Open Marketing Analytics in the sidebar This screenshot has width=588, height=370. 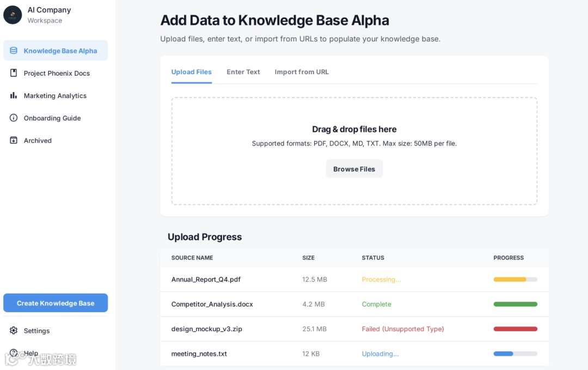click(55, 96)
